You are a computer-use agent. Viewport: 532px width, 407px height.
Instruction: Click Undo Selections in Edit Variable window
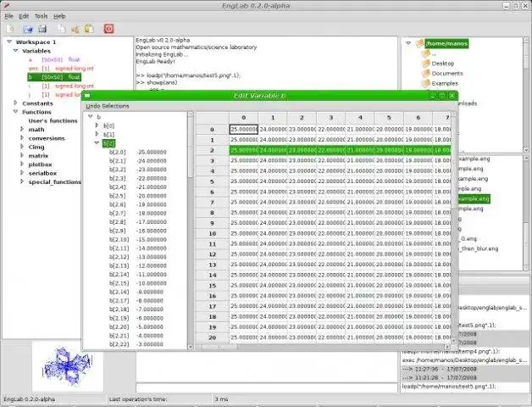pyautogui.click(x=108, y=106)
